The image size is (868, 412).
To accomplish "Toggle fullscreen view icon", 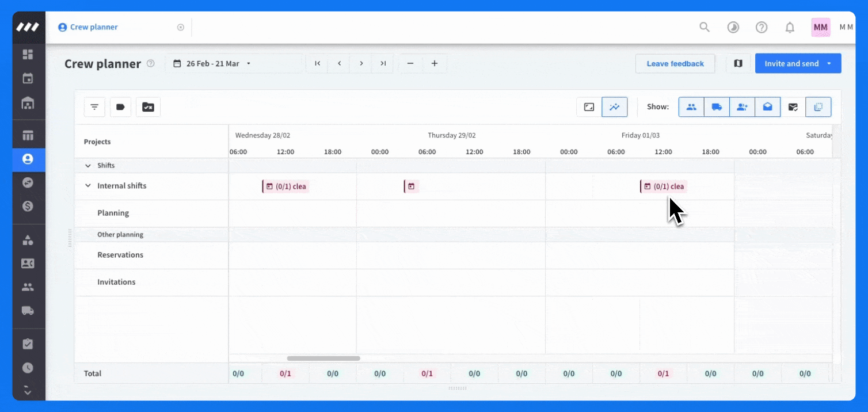I will 589,107.
